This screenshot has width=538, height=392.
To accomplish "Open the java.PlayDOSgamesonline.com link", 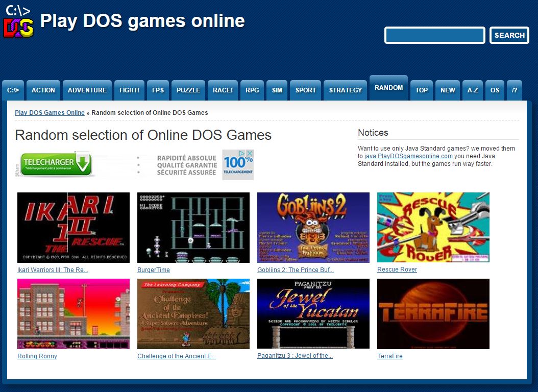I will 408,156.
